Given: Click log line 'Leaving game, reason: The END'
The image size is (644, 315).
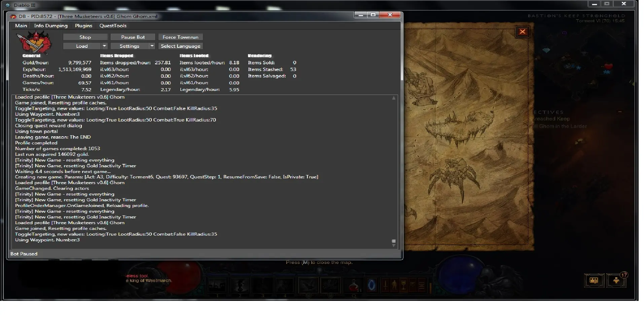Looking at the screenshot, I should tap(53, 137).
